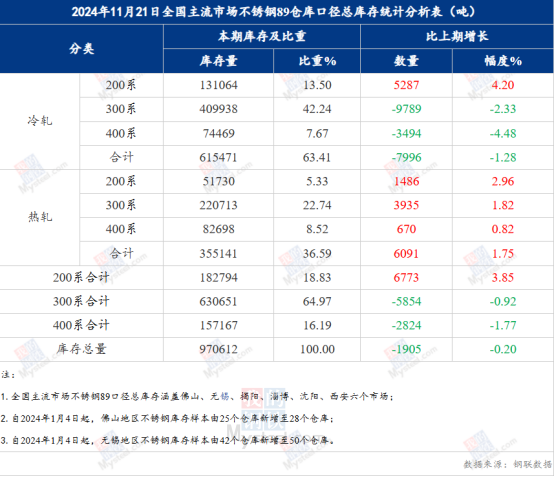
Task: Select the 分类 header cell
Action: tap(82, 49)
